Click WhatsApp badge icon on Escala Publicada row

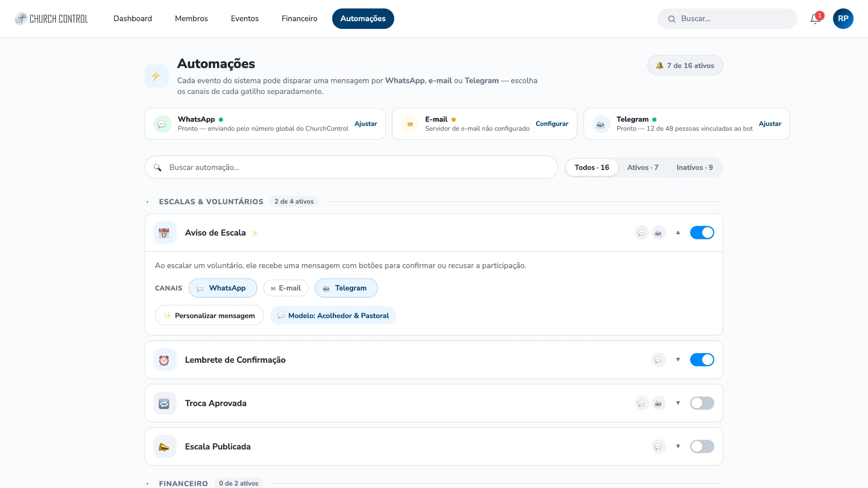pos(659,447)
